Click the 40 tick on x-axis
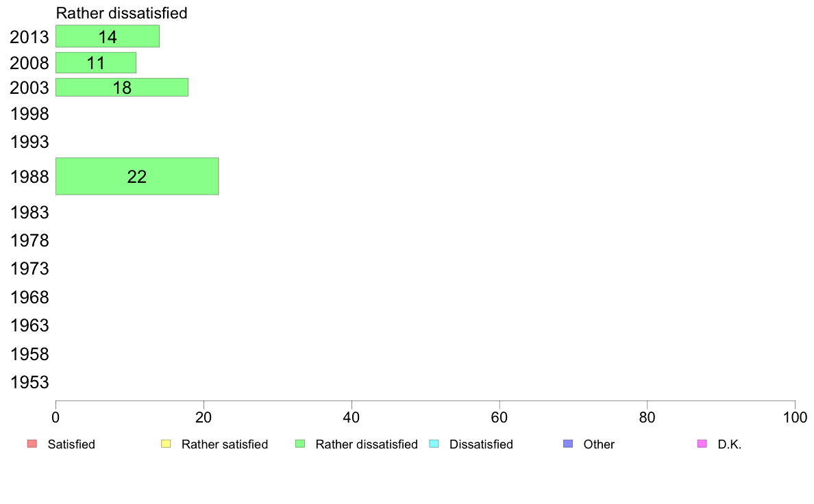 351,417
